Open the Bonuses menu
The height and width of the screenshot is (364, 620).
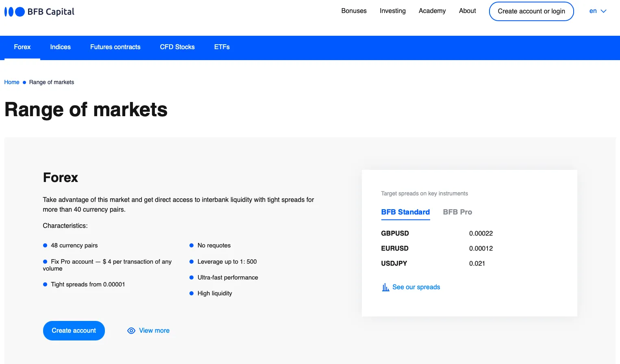tap(354, 11)
